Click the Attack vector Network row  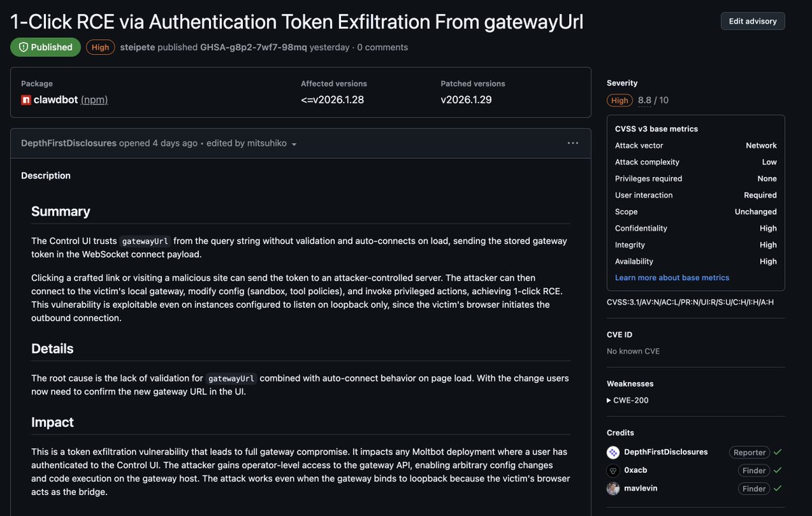click(696, 145)
